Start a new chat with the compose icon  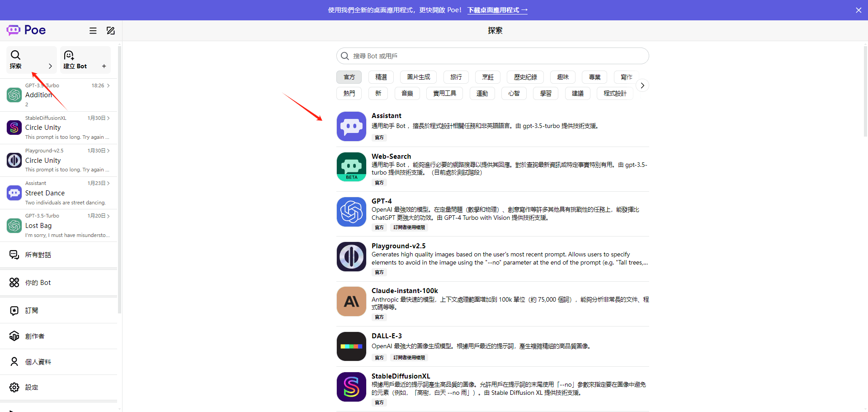click(x=110, y=31)
